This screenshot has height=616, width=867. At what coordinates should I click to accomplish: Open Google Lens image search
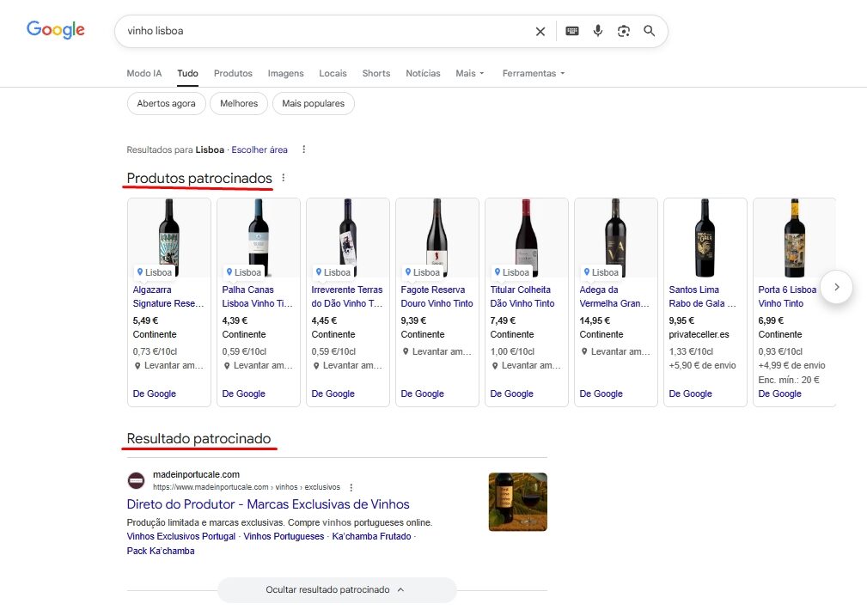624,31
